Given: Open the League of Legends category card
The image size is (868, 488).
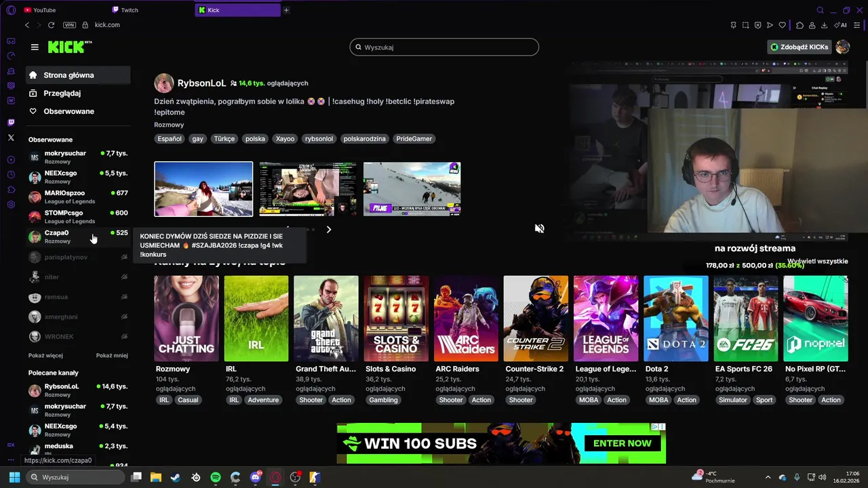Looking at the screenshot, I should coord(606,319).
